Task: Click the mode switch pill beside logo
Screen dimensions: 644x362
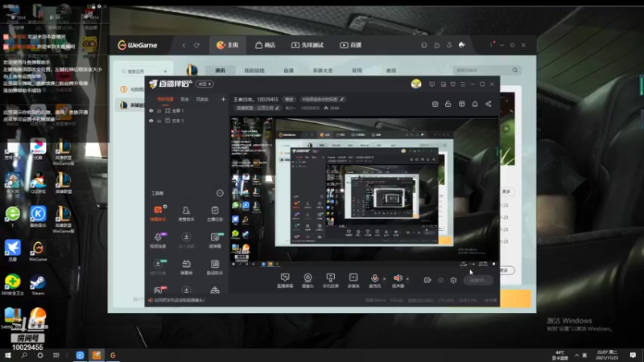Action: pos(204,84)
